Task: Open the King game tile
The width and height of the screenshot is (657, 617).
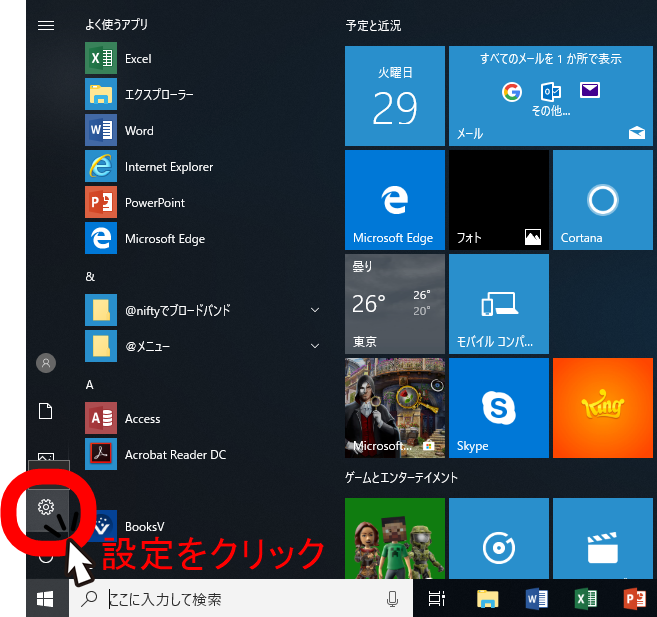Action: (603, 408)
